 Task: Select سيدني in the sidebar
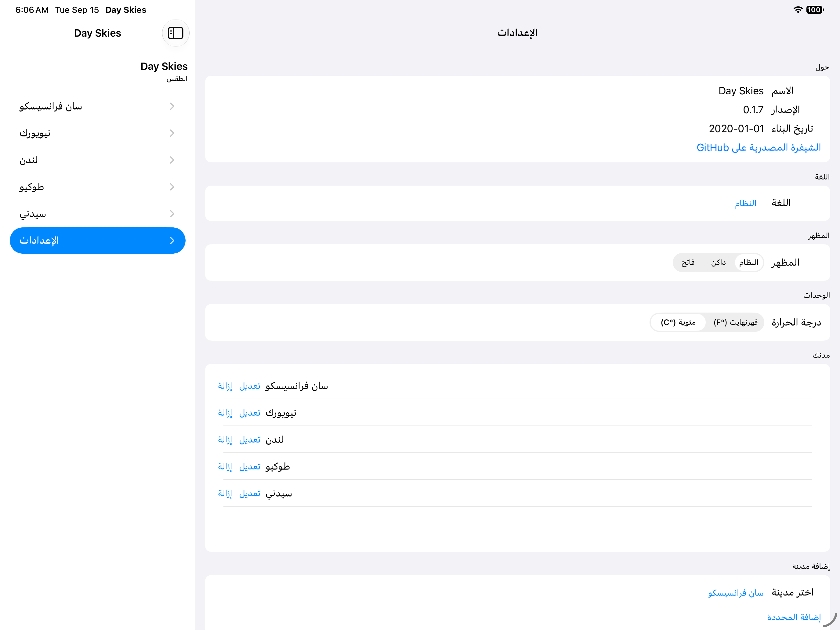pos(98,214)
